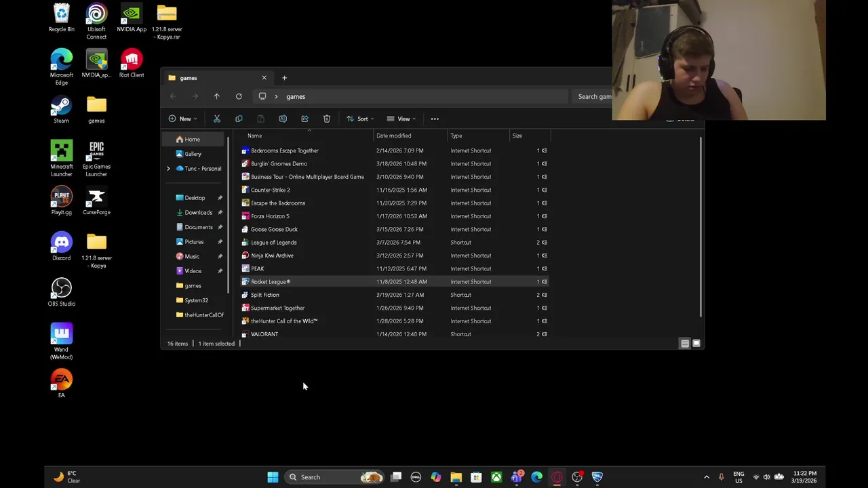Open the Sort dropdown menu

[360, 119]
